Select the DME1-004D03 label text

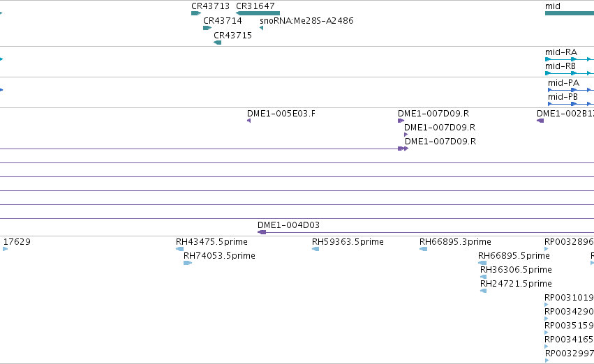click(289, 225)
